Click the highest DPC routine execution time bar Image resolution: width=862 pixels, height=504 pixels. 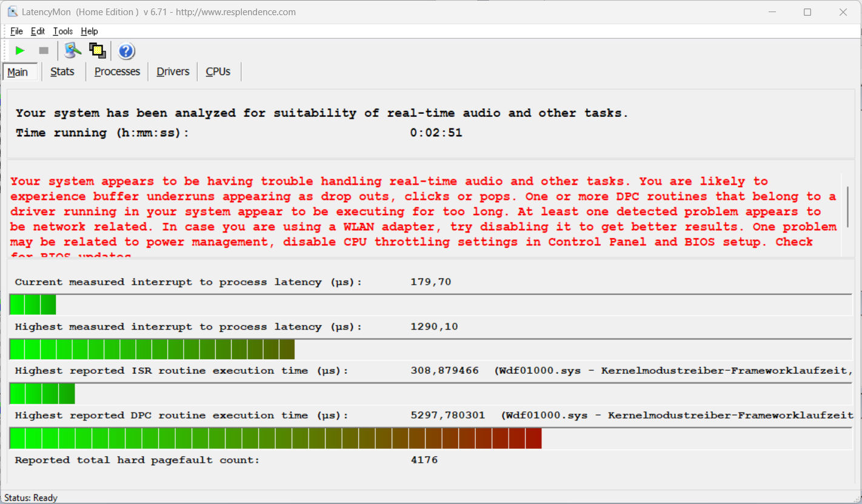tap(275, 438)
